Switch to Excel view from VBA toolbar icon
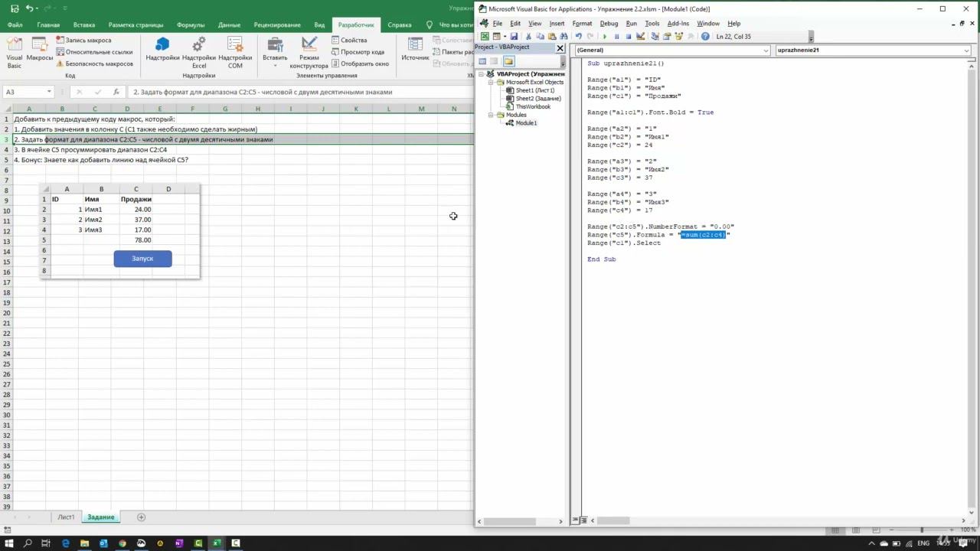This screenshot has height=551, width=980. click(x=485, y=37)
